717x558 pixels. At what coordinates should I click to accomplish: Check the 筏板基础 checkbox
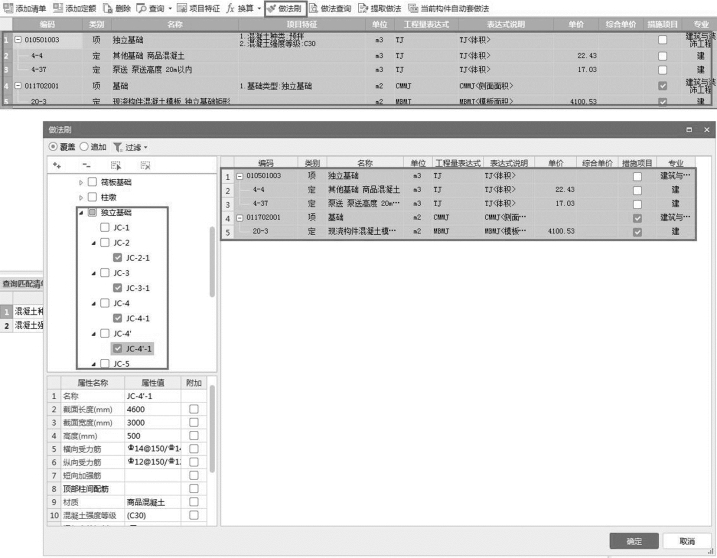click(x=92, y=182)
